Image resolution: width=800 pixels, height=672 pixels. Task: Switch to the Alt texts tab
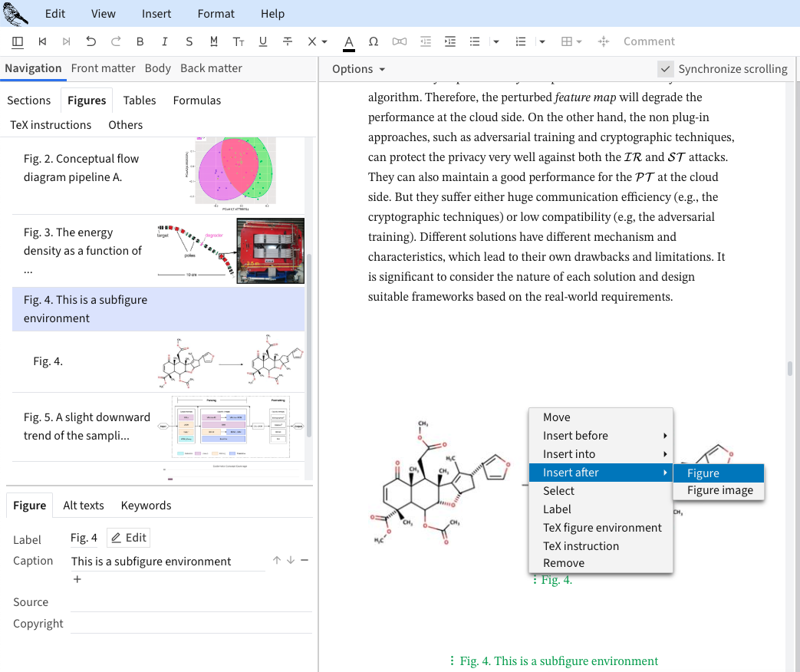coord(83,505)
